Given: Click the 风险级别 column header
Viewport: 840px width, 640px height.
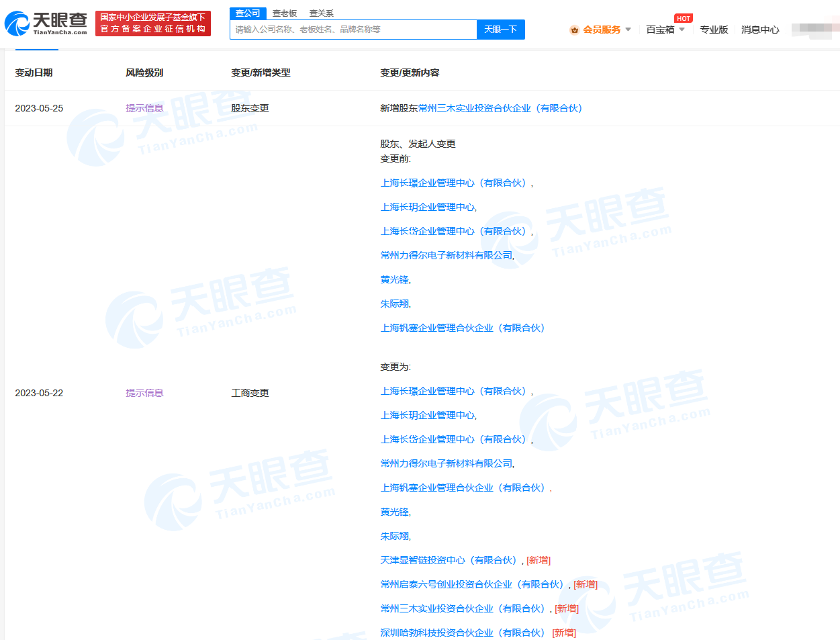Looking at the screenshot, I should click(144, 73).
